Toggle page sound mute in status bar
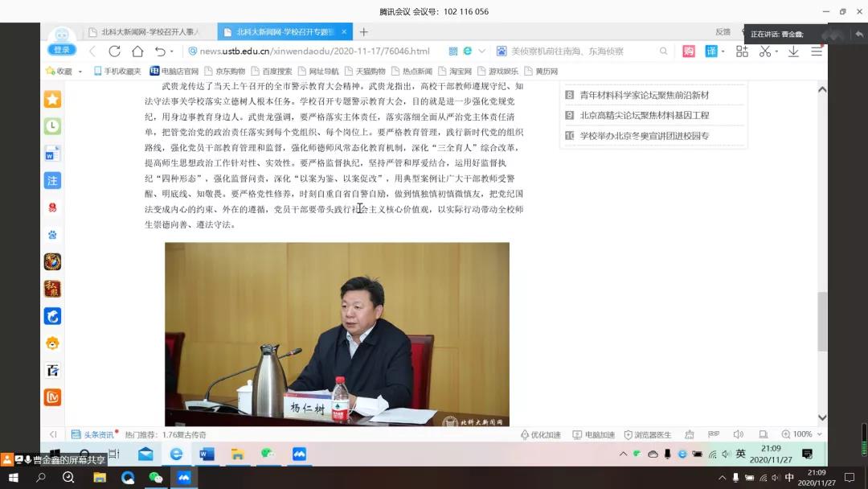868x489 pixels. tap(738, 435)
